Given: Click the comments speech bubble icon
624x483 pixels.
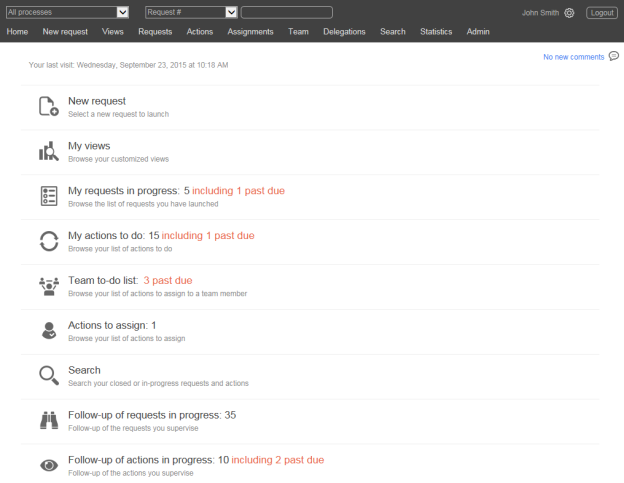Looking at the screenshot, I should 613,56.
